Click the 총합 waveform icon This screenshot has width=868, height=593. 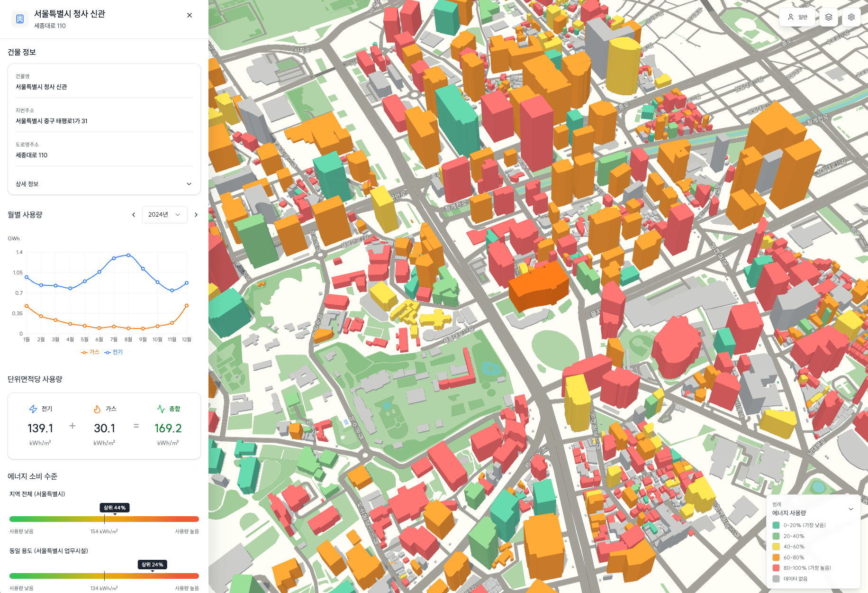[161, 408]
